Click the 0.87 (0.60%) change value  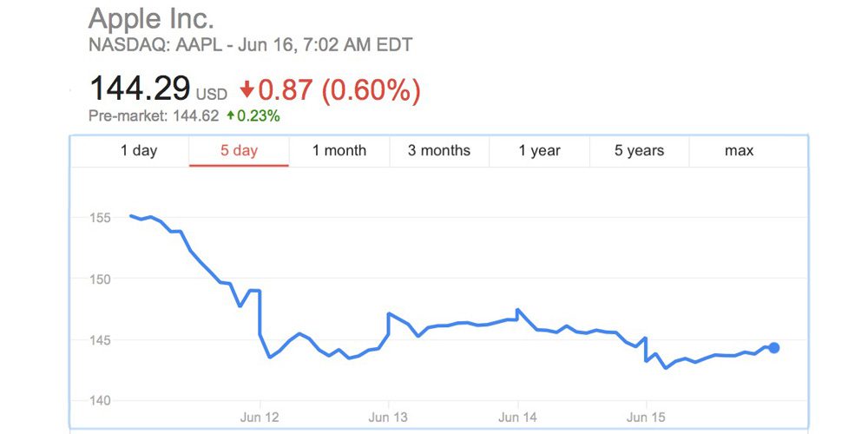[x=339, y=89]
